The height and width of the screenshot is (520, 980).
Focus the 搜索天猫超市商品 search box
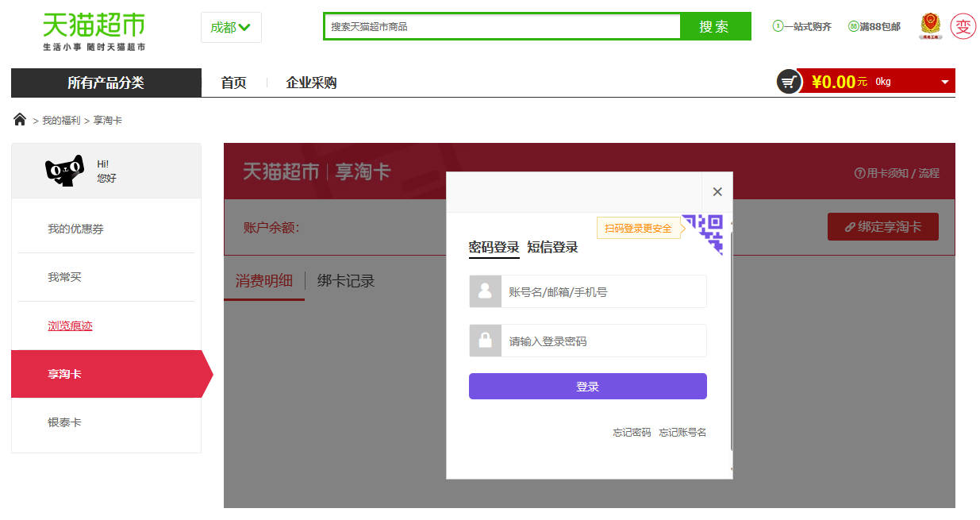click(x=502, y=26)
